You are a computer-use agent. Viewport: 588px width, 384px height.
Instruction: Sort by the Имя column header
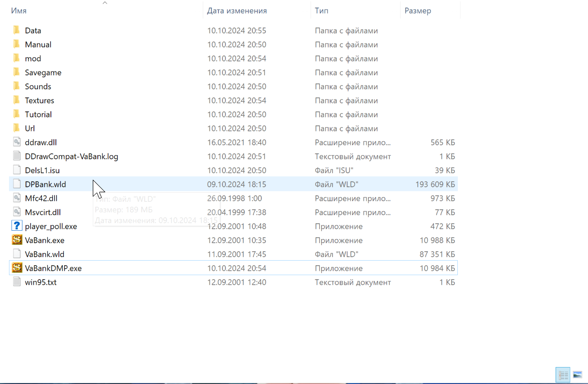pos(19,10)
